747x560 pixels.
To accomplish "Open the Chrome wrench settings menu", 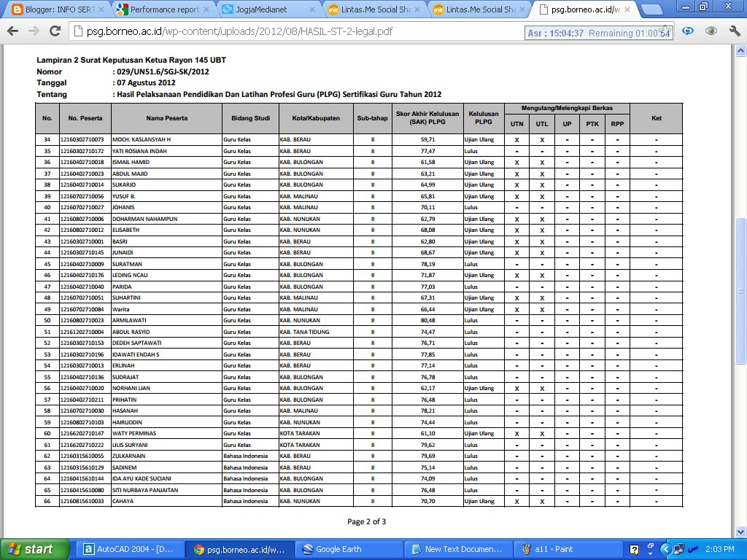I will click(x=734, y=31).
